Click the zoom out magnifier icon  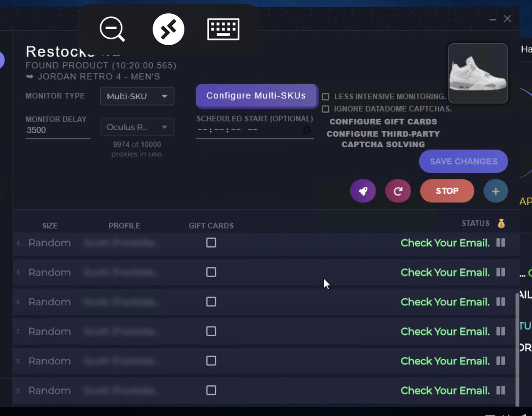point(112,29)
